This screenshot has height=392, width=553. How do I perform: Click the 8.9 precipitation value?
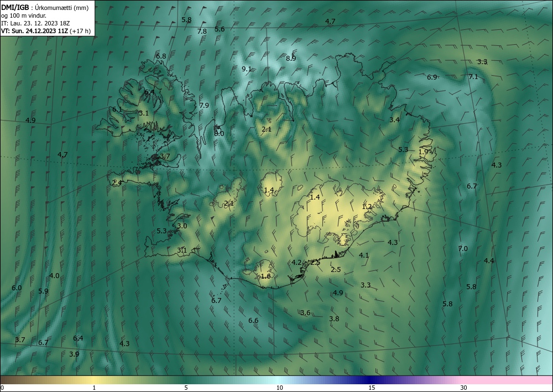coord(291,59)
